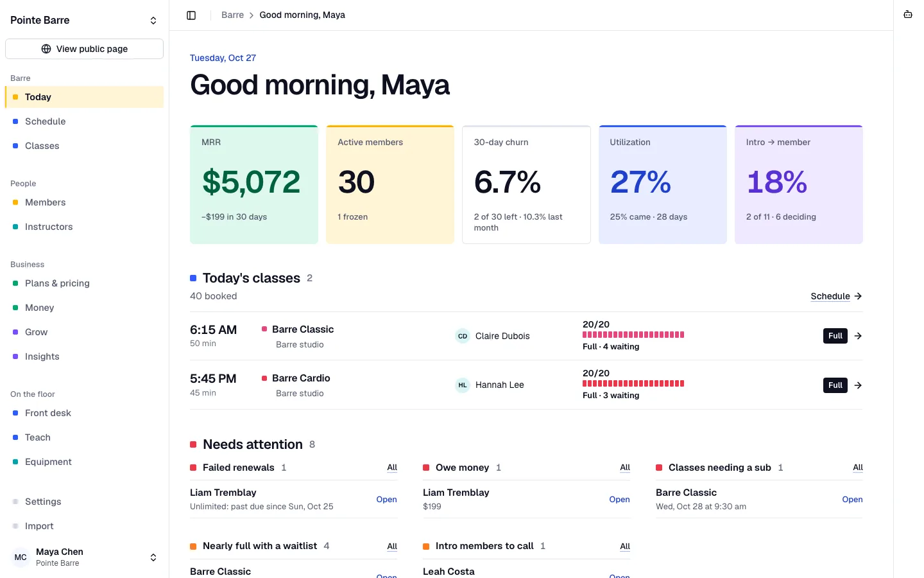Screen dimensions: 924x578
Task: Toggle the sidebar panel icon
Action: click(191, 15)
